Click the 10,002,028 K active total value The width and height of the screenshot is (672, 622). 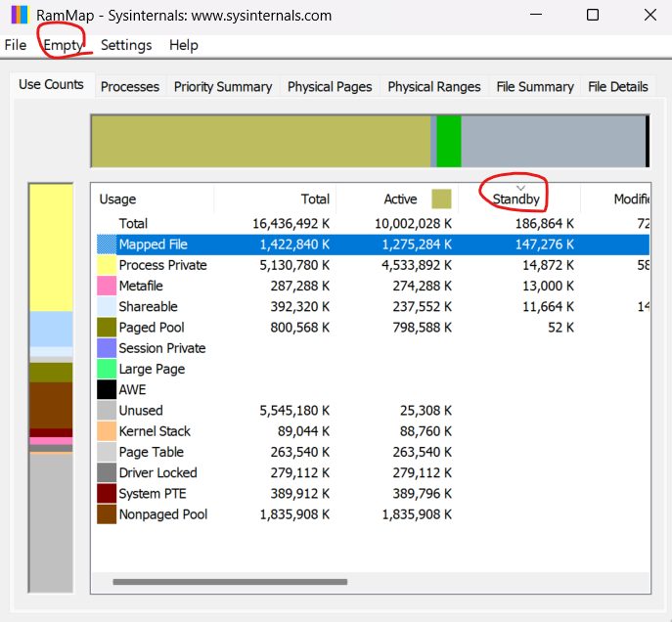pyautogui.click(x=413, y=224)
